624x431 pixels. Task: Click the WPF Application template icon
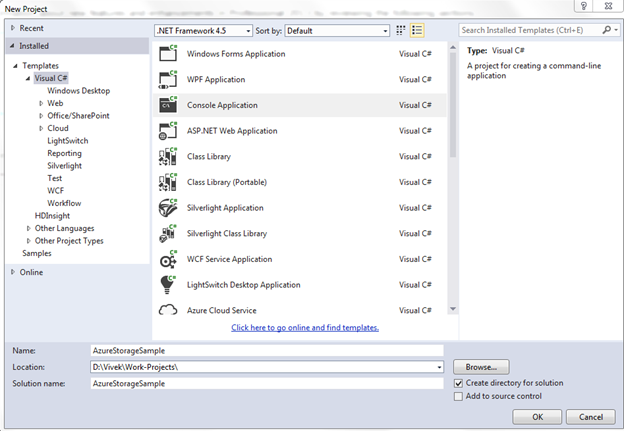point(168,79)
